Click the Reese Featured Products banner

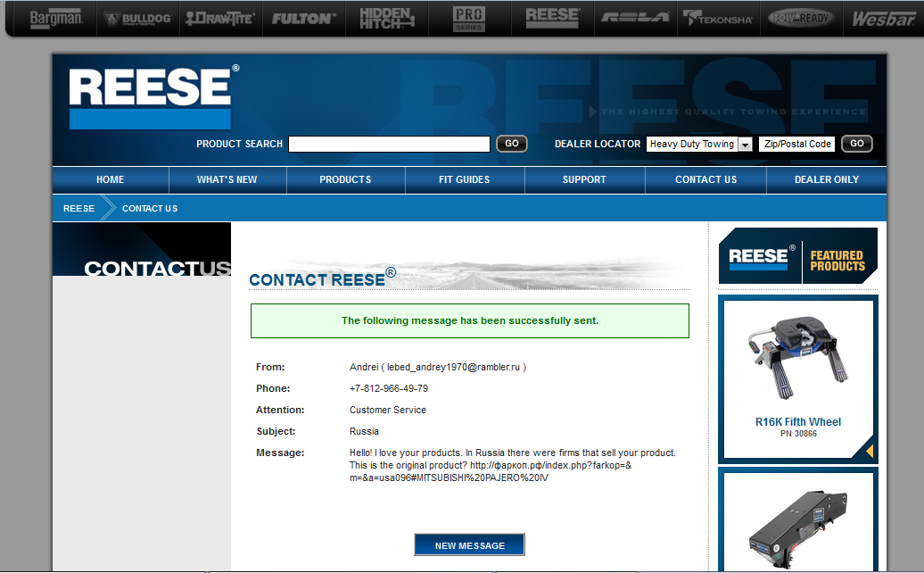[x=798, y=256]
